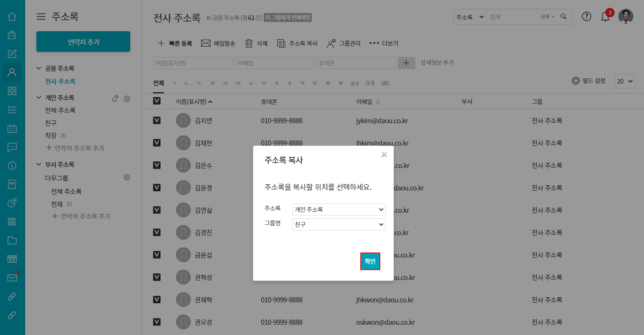This screenshot has height=335, width=644.
Task: Click the 연락처 추가 button
Action: tap(83, 42)
